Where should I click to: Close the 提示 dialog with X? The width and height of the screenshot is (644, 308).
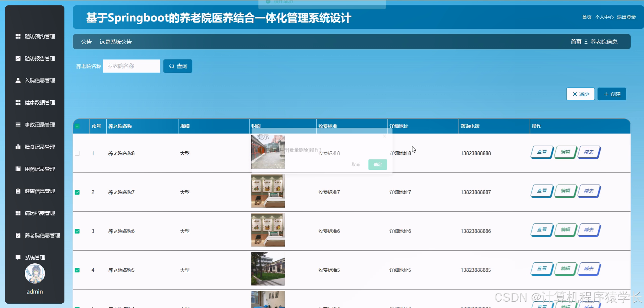[x=384, y=136]
